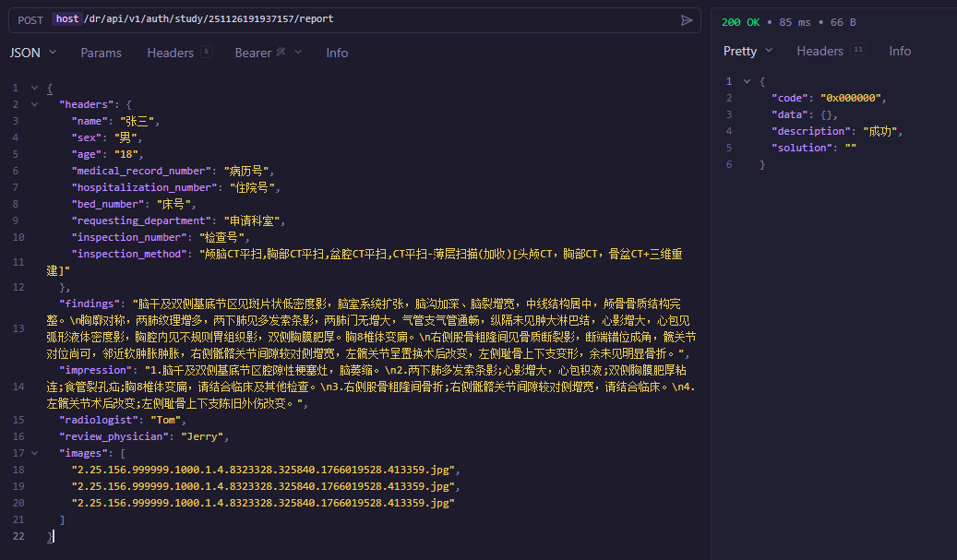Click the "review_physician" value "Jerry"
The height and width of the screenshot is (560, 957).
coord(200,436)
